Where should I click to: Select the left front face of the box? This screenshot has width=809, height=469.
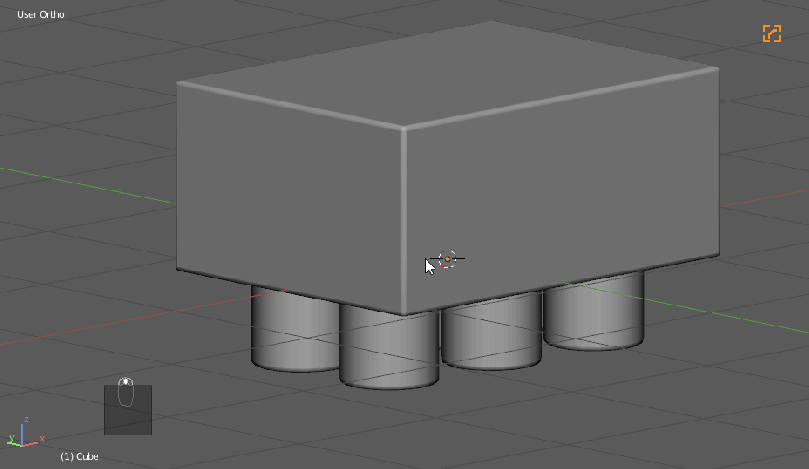[x=290, y=195]
